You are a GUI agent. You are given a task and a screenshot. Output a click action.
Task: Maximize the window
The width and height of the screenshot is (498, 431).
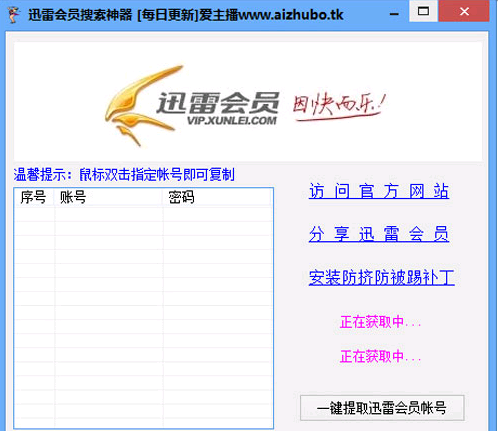[423, 11]
